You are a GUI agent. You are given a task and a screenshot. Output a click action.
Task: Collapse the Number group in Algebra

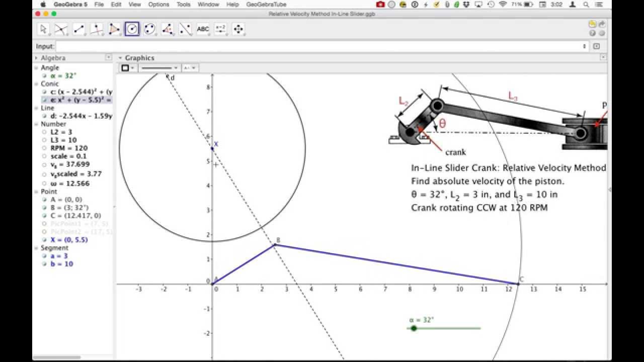point(36,124)
